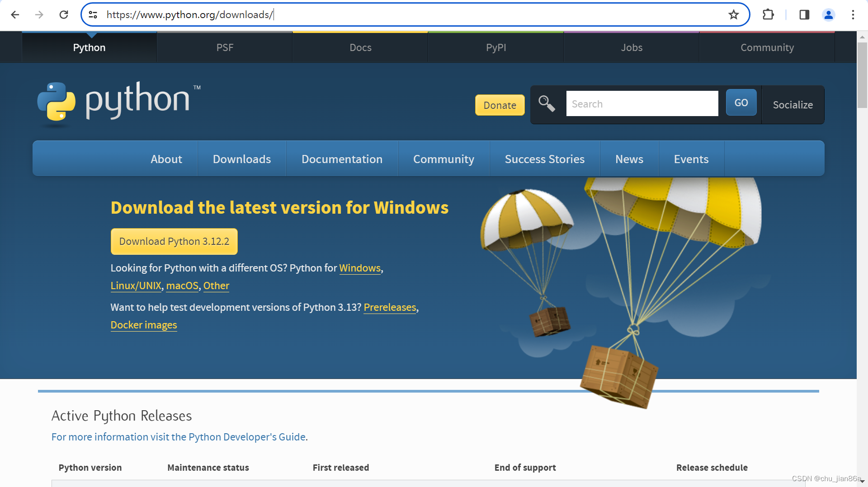The height and width of the screenshot is (487, 868).
Task: Open the user profile avatar icon
Action: pos(828,14)
